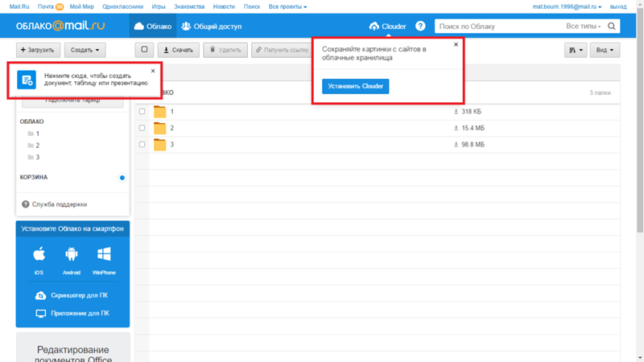Close the Clouder promo popup
Screen dimensions: 644x362
click(x=456, y=44)
